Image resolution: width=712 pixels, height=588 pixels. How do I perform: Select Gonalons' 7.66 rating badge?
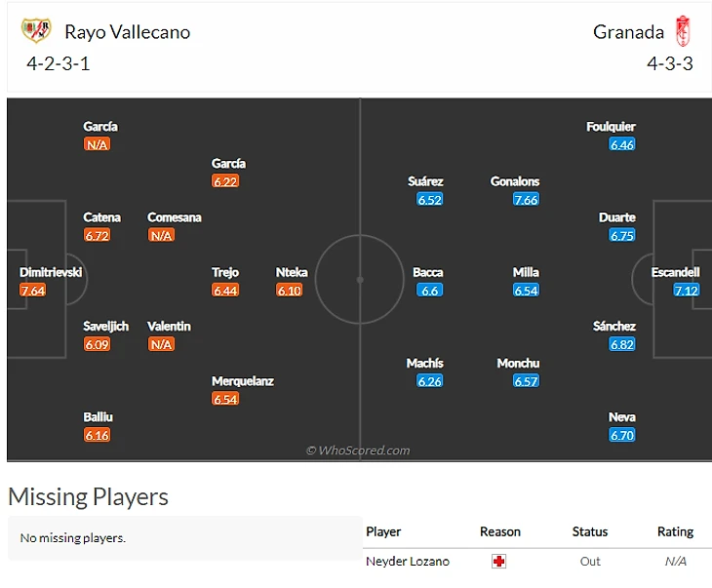526,199
